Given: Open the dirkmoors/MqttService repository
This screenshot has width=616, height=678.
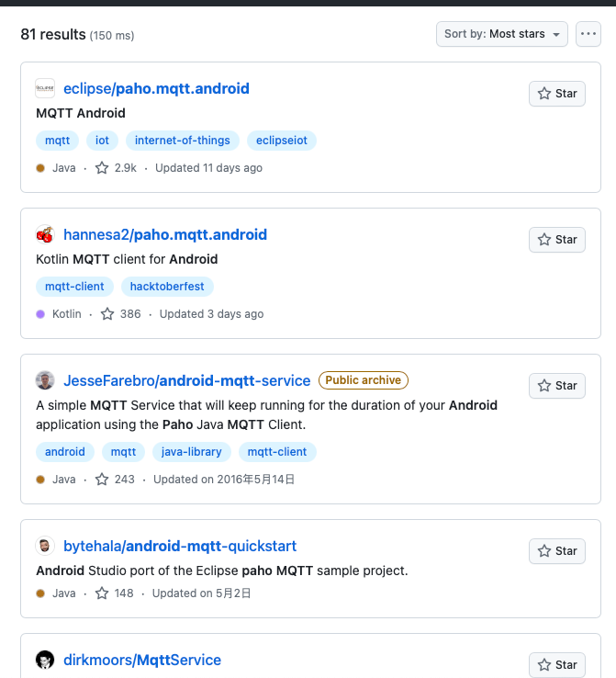Looking at the screenshot, I should (x=142, y=661).
